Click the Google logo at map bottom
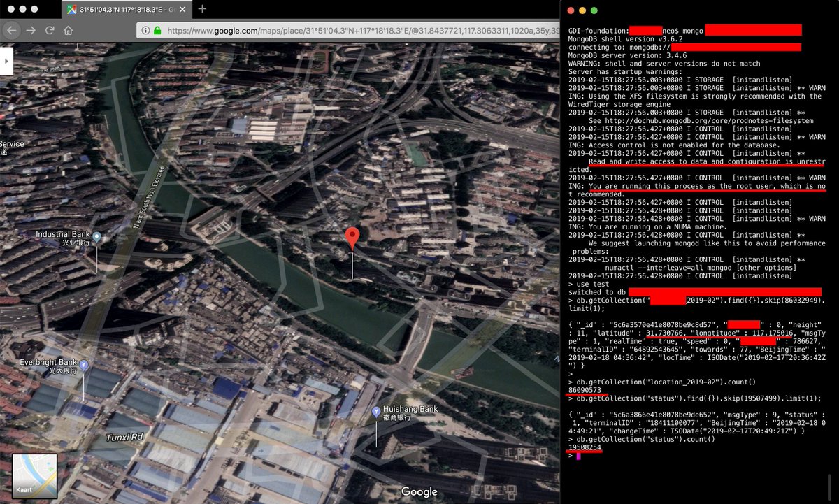 coord(419,492)
